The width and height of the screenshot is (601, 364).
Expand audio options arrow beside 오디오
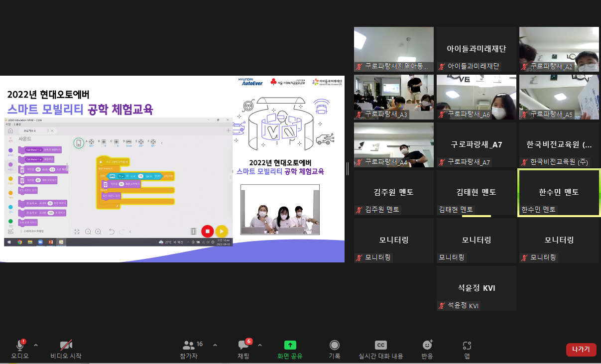35,345
